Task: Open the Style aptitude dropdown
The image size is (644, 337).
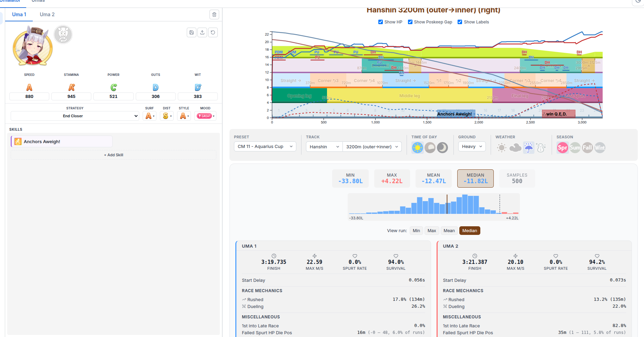Action: point(184,116)
